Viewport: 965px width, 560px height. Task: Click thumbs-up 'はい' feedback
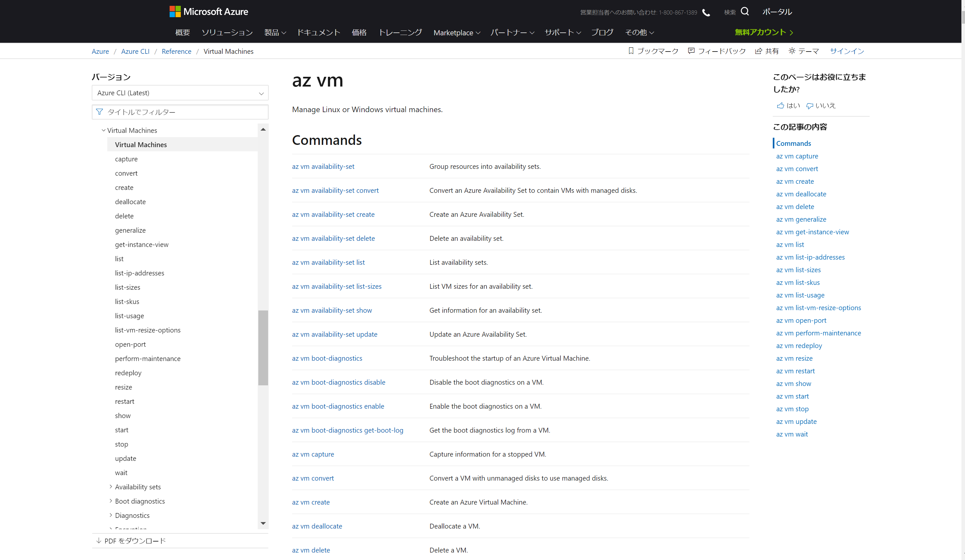tap(788, 106)
